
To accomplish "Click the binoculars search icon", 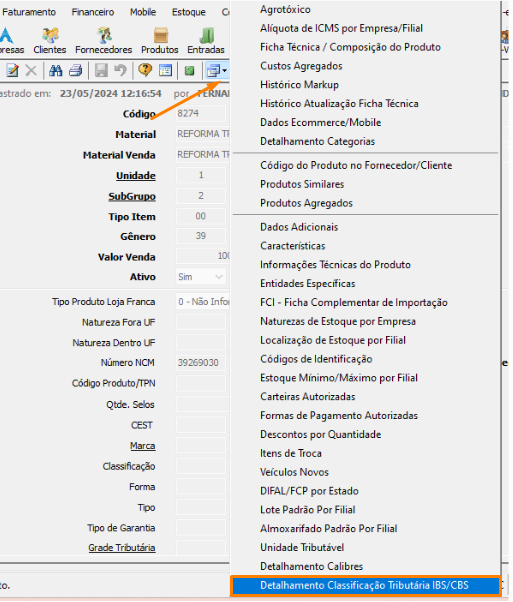I will 56,70.
